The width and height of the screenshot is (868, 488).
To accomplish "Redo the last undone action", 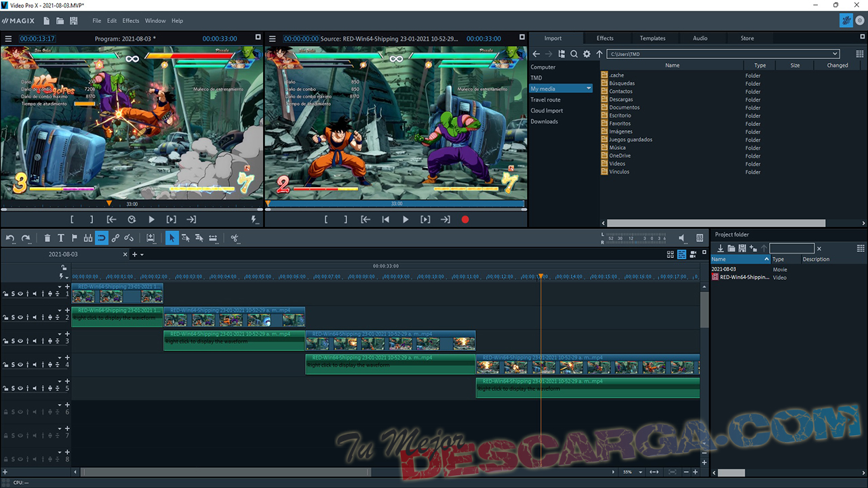I will pos(26,238).
